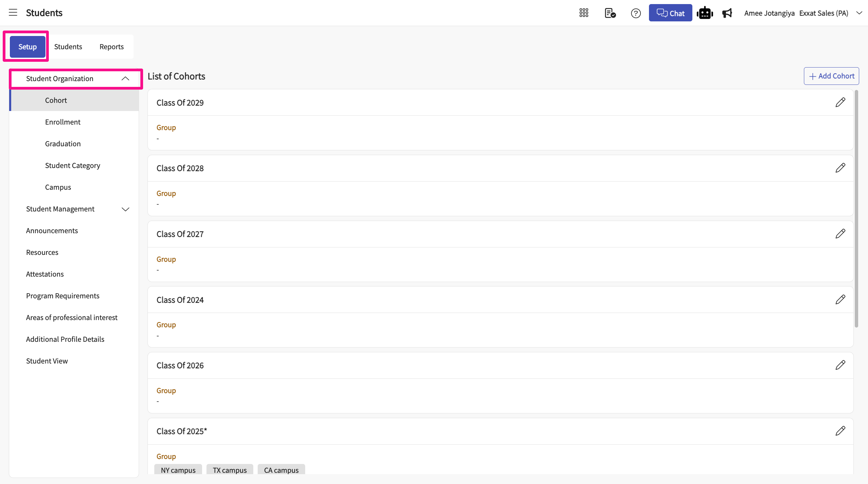
Task: Open the hamburger navigation menu
Action: point(13,13)
